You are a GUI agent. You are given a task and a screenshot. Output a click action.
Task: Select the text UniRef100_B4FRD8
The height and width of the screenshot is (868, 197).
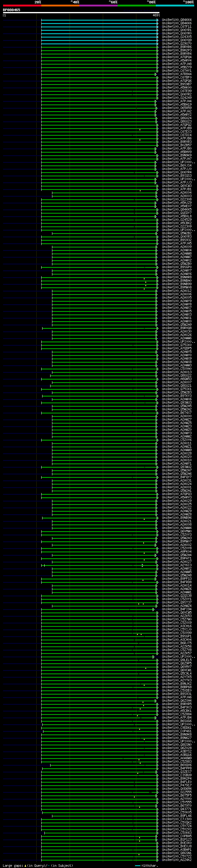(177, 582)
